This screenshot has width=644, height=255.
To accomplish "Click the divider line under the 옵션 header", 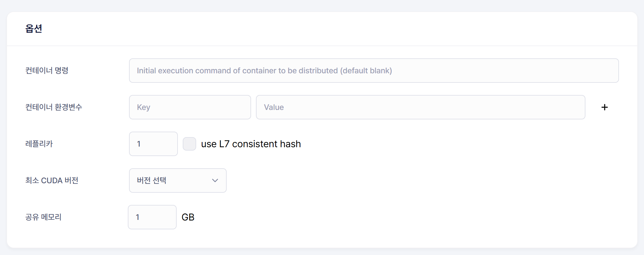I will [x=322, y=46].
